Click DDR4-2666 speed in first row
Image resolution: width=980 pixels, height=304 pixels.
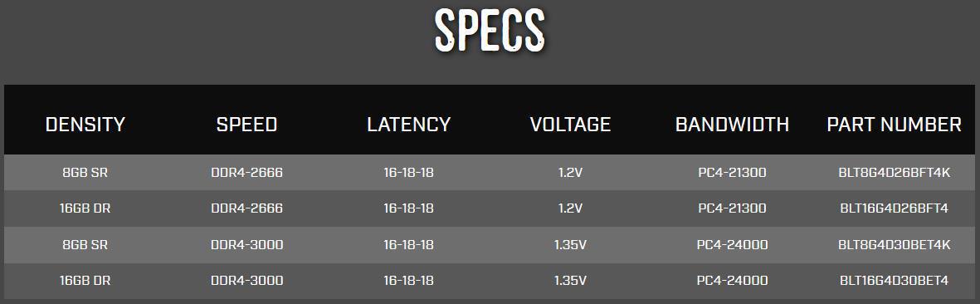[247, 173]
